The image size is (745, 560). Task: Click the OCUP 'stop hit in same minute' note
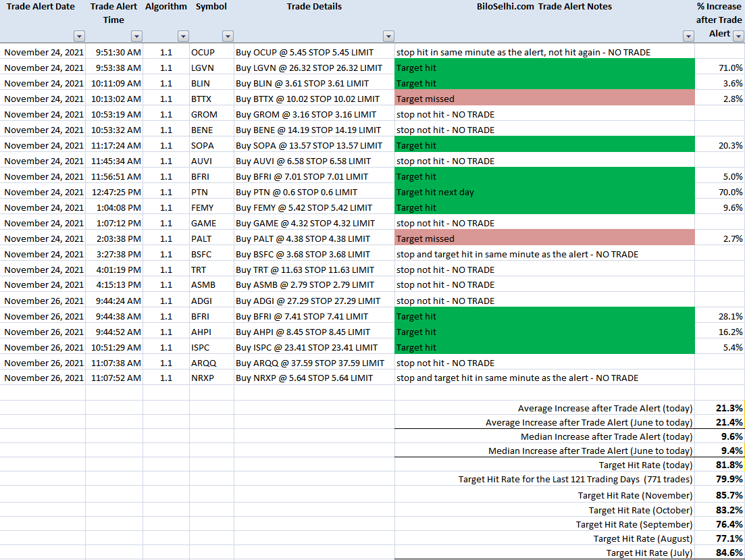tap(523, 52)
